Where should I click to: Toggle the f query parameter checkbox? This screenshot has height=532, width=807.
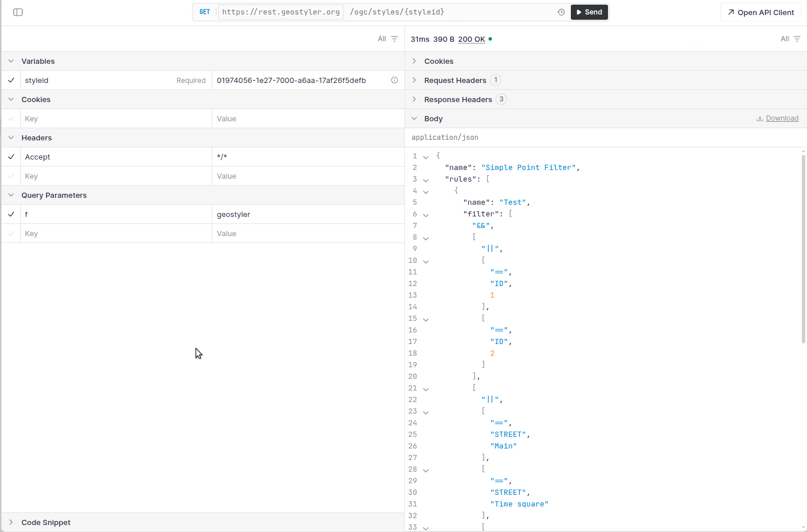point(11,214)
